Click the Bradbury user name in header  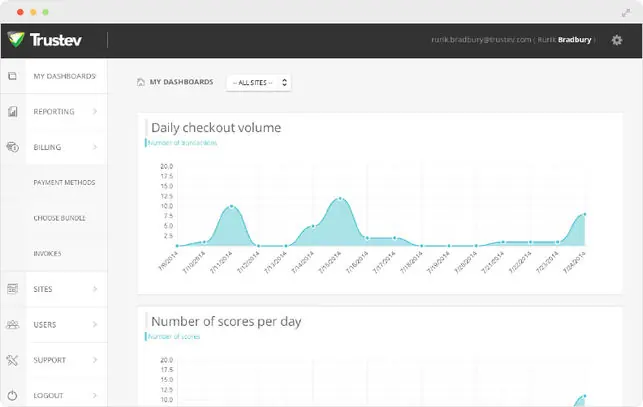tap(575, 40)
